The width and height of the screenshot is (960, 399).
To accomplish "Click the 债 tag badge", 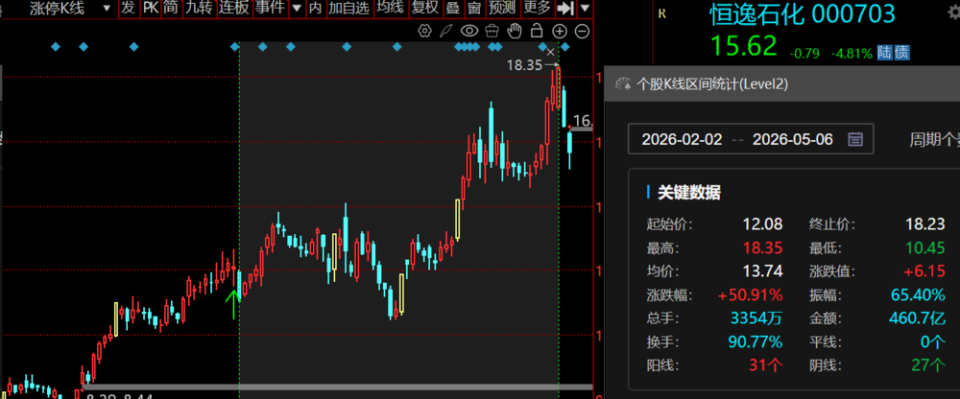I will tap(901, 53).
